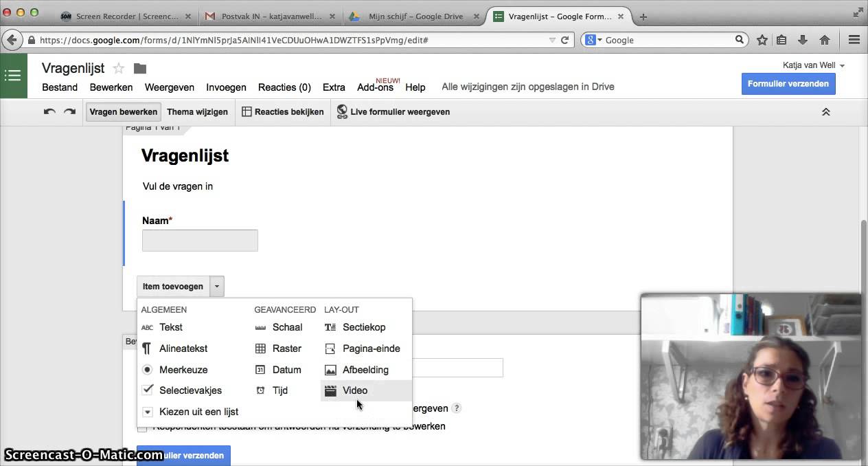Undo the last edit
Viewport: 868px width, 466px height.
[x=49, y=111]
